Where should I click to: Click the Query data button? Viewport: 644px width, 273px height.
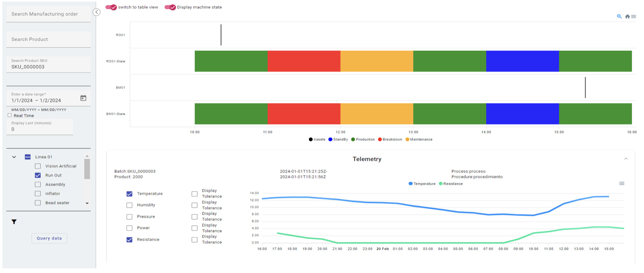(49, 238)
